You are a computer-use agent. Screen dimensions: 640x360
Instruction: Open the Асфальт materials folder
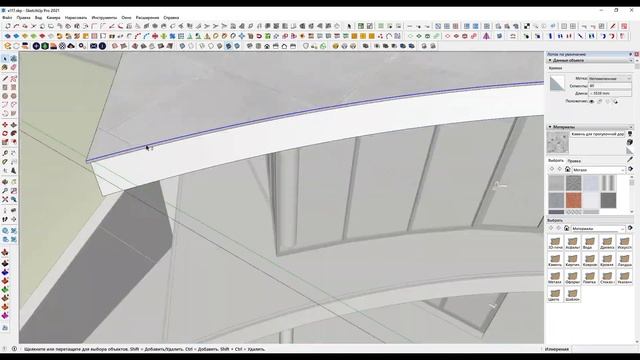[x=572, y=243]
